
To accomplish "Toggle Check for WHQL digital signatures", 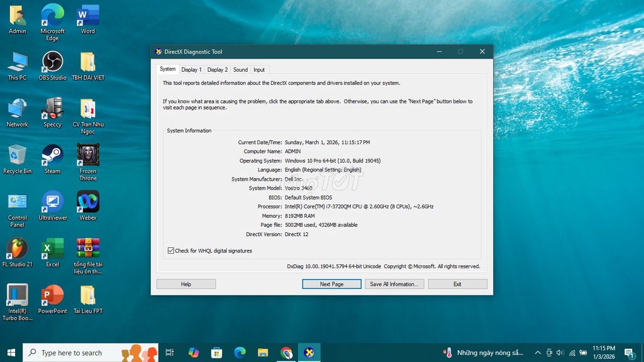I will point(171,251).
